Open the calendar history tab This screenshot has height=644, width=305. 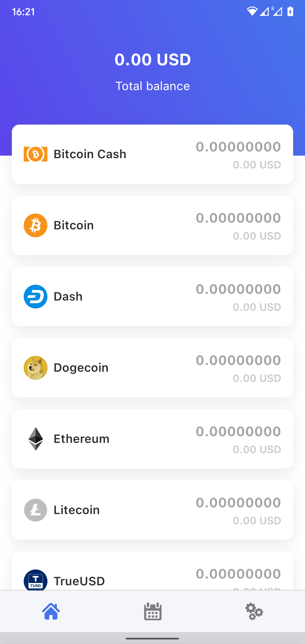pyautogui.click(x=153, y=612)
